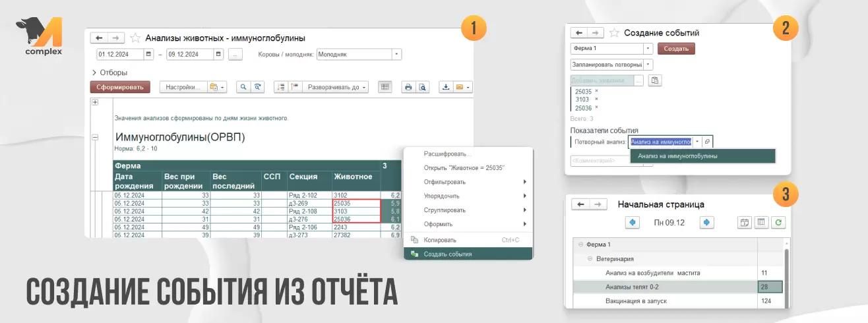
Task: Click the paste from clipboard icon
Action: (654, 80)
